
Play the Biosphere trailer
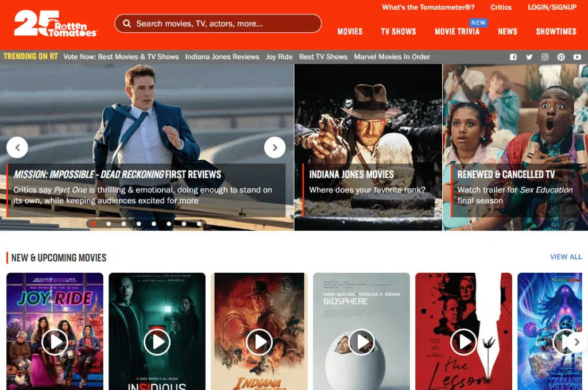tap(361, 342)
